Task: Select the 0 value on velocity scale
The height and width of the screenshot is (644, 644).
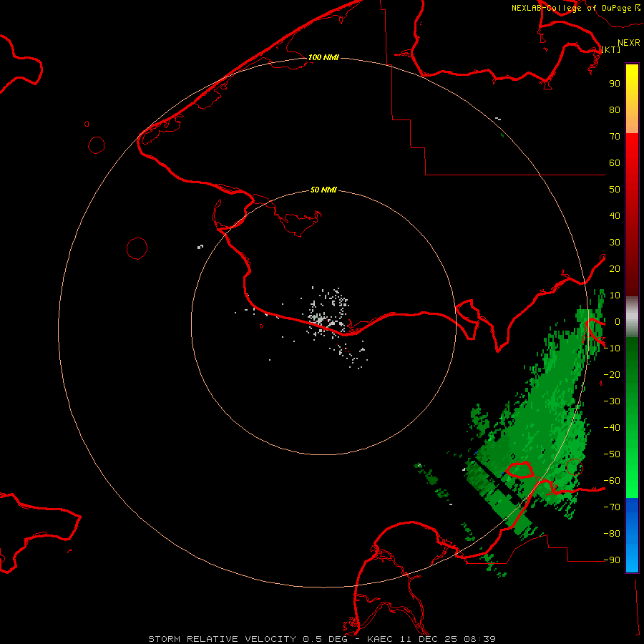Action: coord(618,321)
